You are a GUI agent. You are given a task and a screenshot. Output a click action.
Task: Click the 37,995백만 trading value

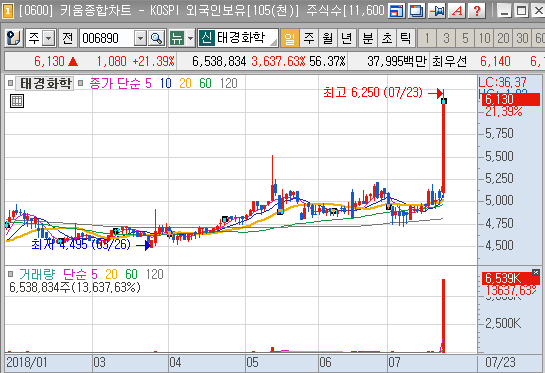(397, 62)
